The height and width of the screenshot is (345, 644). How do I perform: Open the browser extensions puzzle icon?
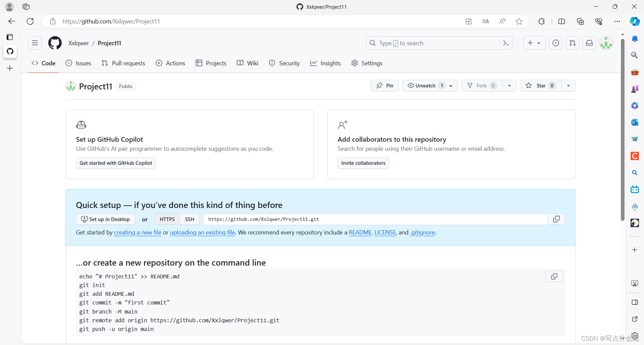542,21
